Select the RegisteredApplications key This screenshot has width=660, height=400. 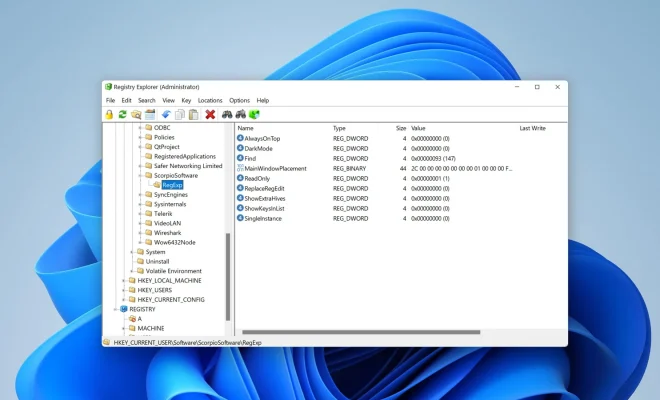185,156
